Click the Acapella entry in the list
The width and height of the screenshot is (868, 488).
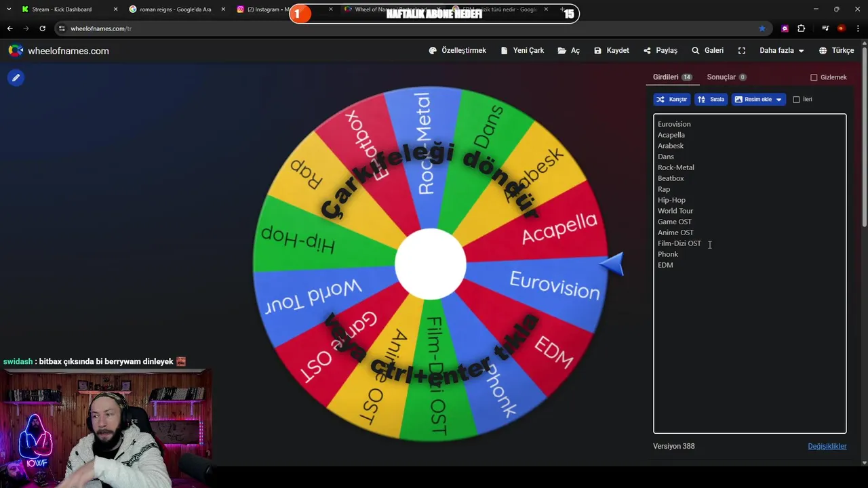click(671, 135)
